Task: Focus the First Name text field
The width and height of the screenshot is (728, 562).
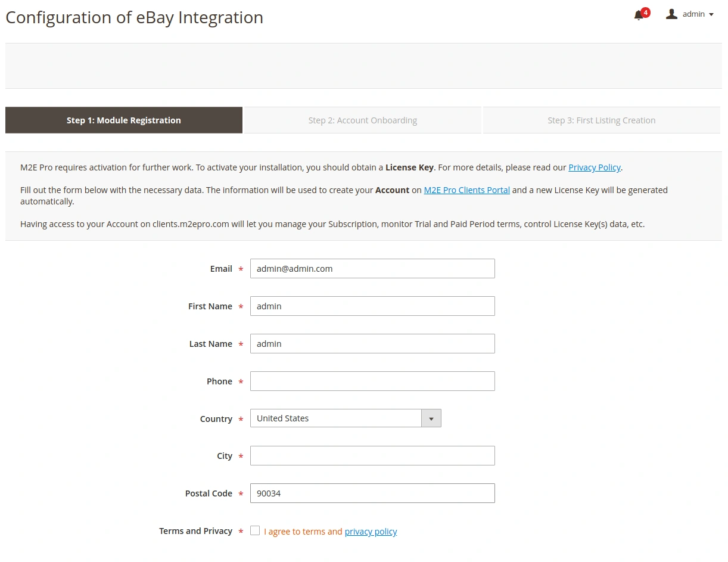Action: [x=372, y=306]
